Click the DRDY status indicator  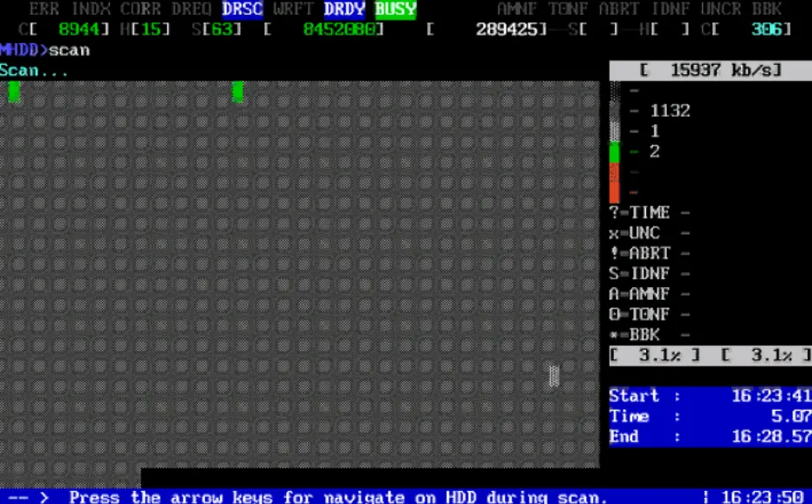(344, 9)
